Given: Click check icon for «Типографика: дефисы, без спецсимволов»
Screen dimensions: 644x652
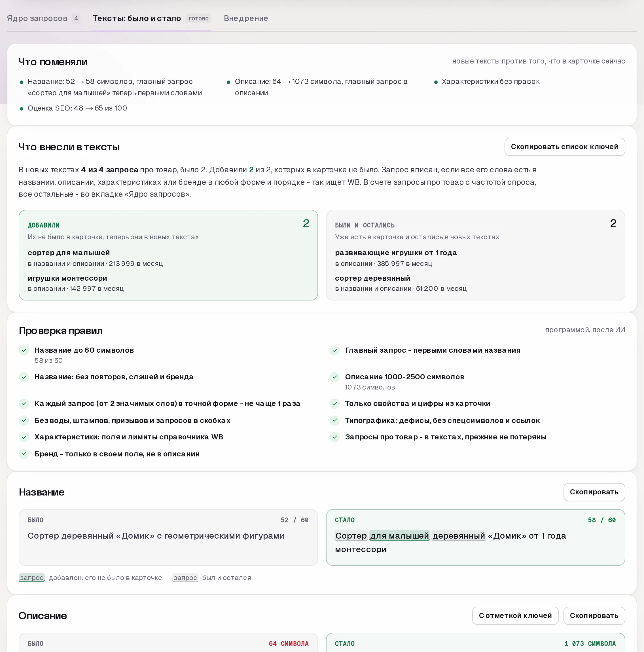Looking at the screenshot, I should [334, 420].
